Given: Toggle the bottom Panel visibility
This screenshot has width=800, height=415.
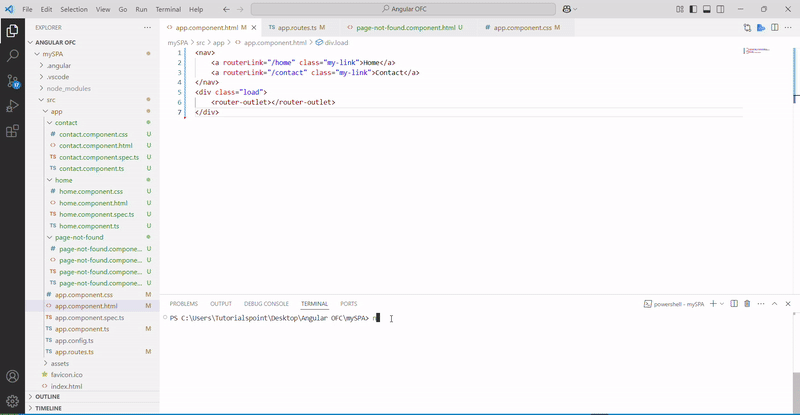Looking at the screenshot, I should [707, 9].
